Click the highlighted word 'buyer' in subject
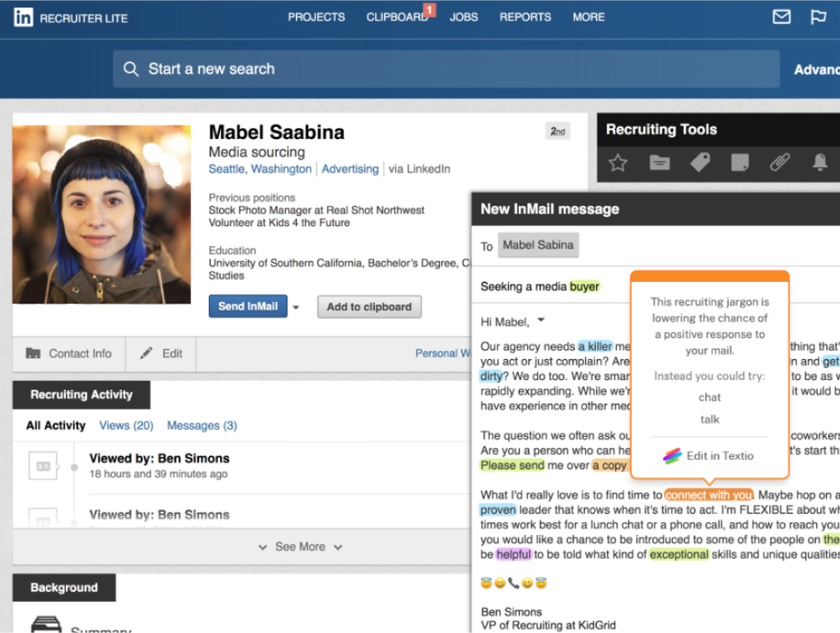This screenshot has width=840, height=633. click(x=584, y=287)
